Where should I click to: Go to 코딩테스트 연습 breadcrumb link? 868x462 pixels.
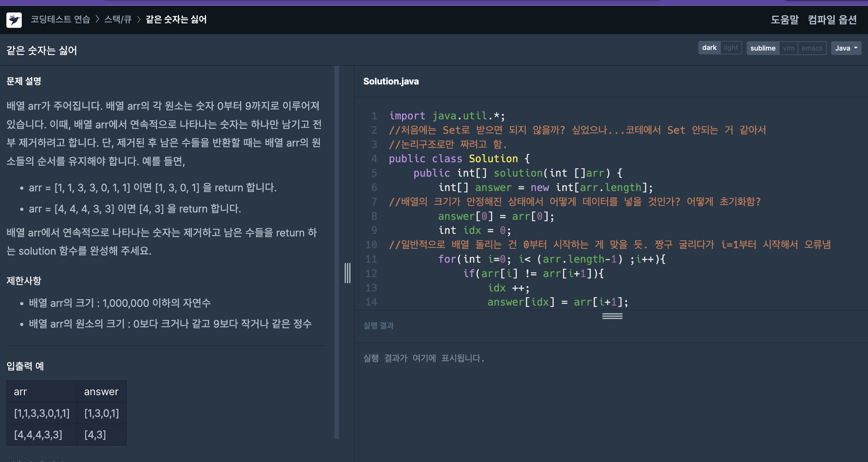coord(60,19)
